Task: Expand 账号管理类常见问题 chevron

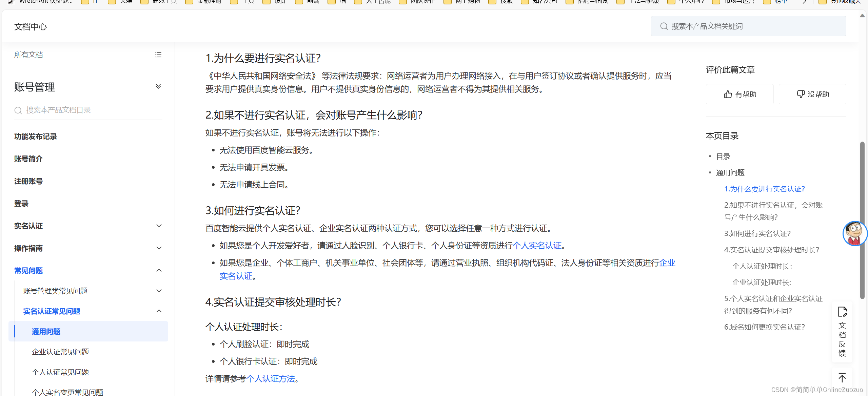Action: [159, 291]
